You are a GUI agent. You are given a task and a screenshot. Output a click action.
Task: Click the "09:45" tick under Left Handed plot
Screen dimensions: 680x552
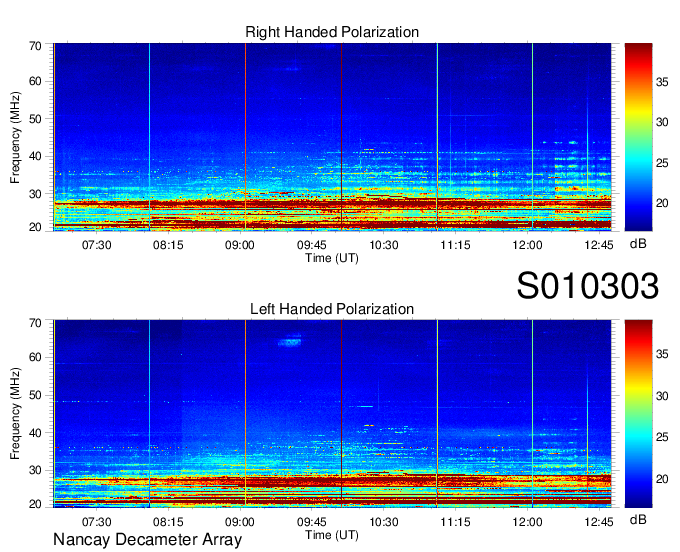pos(312,522)
